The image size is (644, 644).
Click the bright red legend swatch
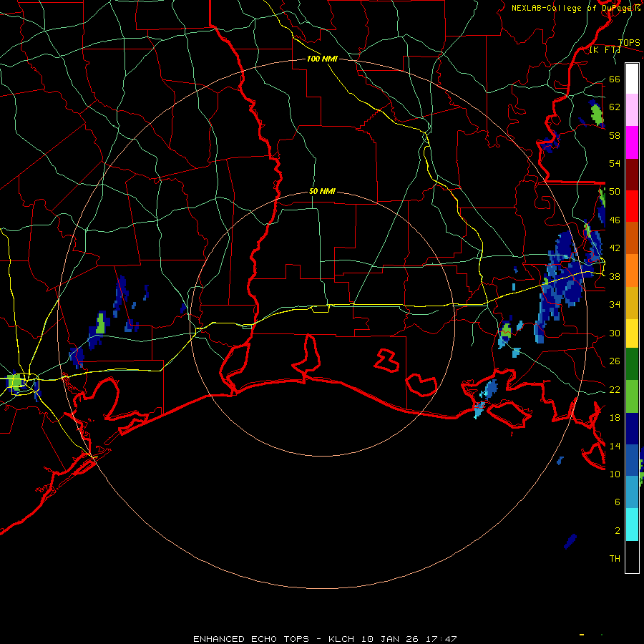(x=632, y=206)
